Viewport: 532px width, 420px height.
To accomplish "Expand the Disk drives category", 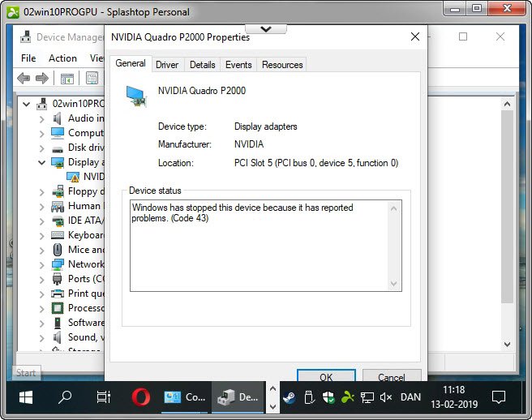I will [x=41, y=148].
